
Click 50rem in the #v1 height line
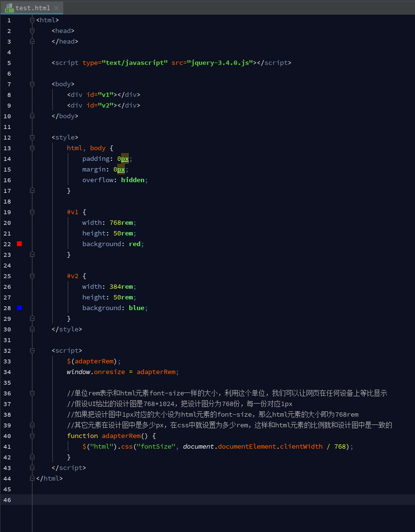[123, 233]
